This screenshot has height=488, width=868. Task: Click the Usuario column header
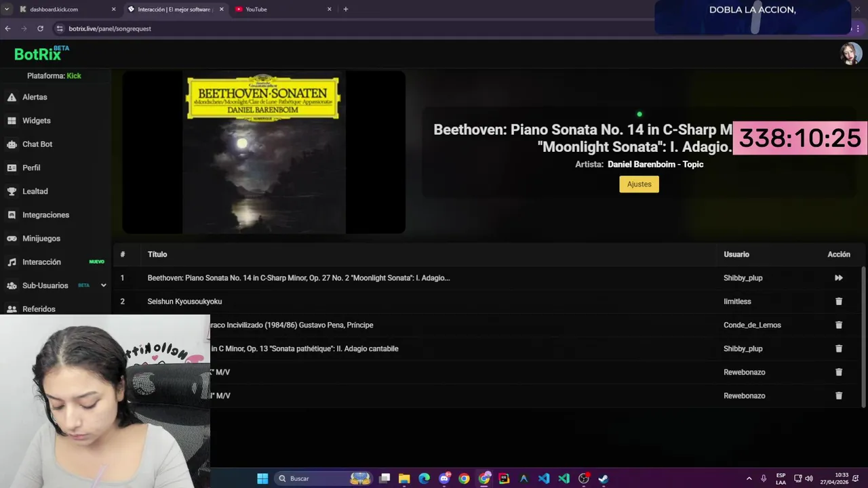(736, 254)
